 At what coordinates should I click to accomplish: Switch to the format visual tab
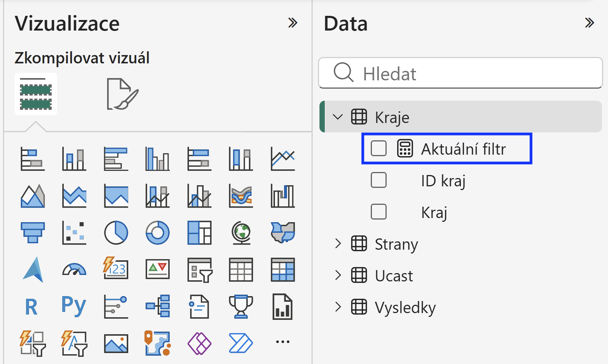pos(122,94)
